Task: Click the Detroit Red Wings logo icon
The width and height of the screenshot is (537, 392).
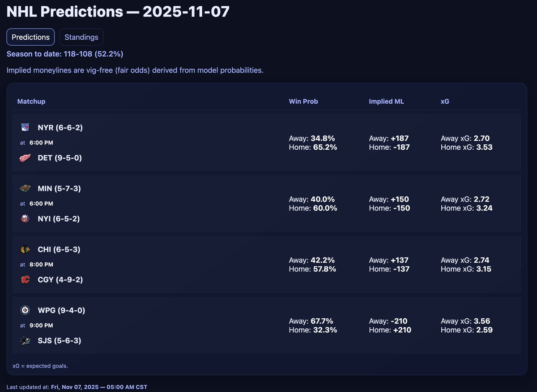Action: [25, 158]
